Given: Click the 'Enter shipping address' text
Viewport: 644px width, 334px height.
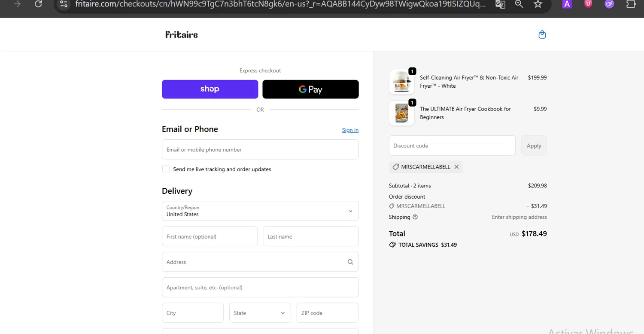Looking at the screenshot, I should click(x=519, y=217).
